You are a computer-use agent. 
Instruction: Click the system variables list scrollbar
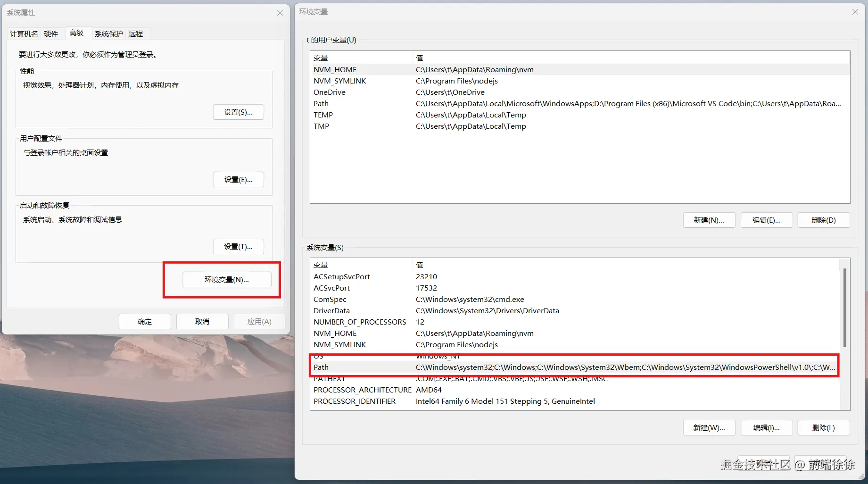(x=845, y=308)
